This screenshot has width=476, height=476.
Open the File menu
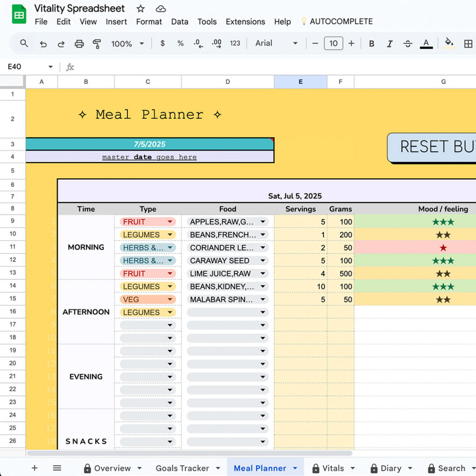(41, 22)
